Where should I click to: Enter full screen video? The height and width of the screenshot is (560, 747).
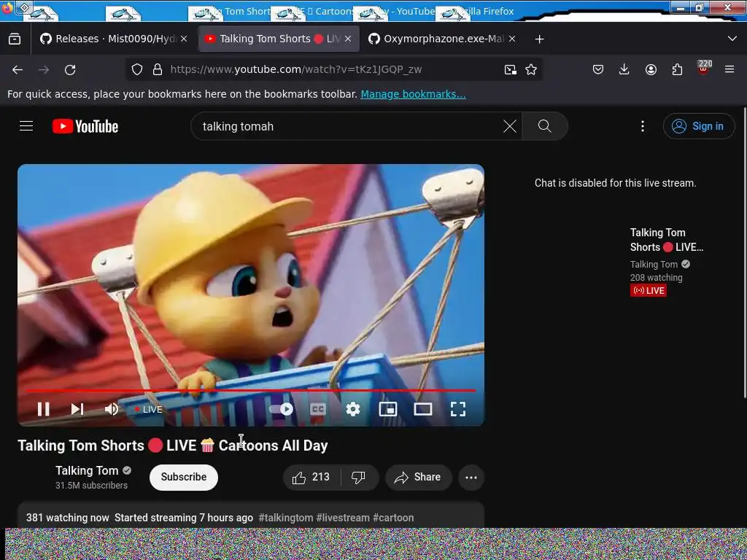[x=458, y=409]
